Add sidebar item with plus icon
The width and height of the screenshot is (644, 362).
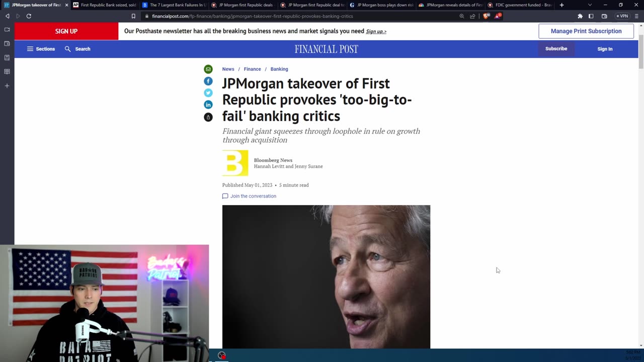[x=7, y=86]
